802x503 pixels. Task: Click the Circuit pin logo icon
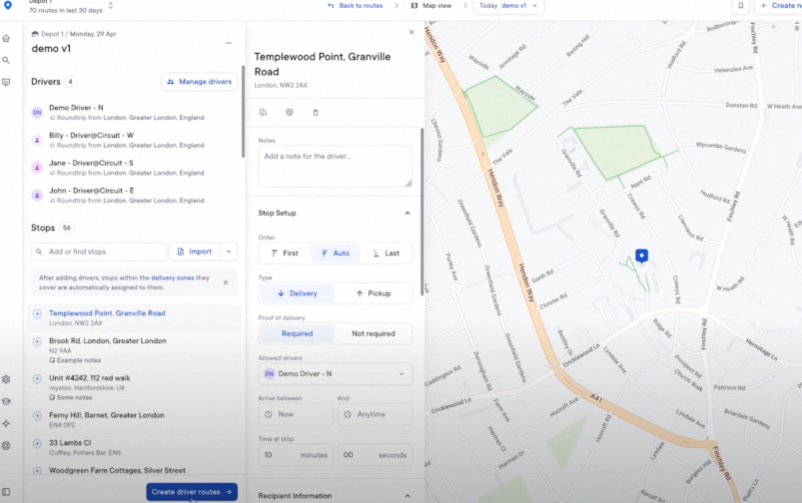[8, 5]
